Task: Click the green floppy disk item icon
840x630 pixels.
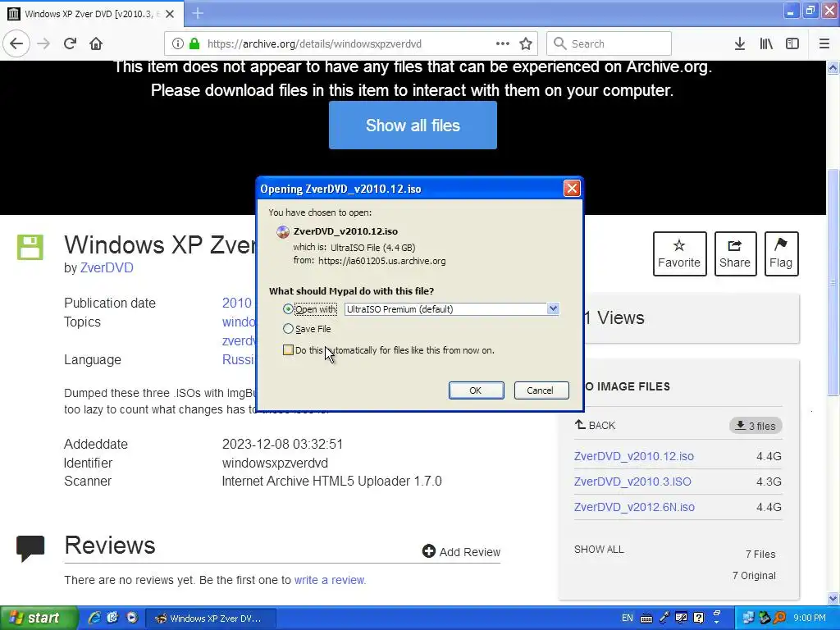Action: (30, 248)
